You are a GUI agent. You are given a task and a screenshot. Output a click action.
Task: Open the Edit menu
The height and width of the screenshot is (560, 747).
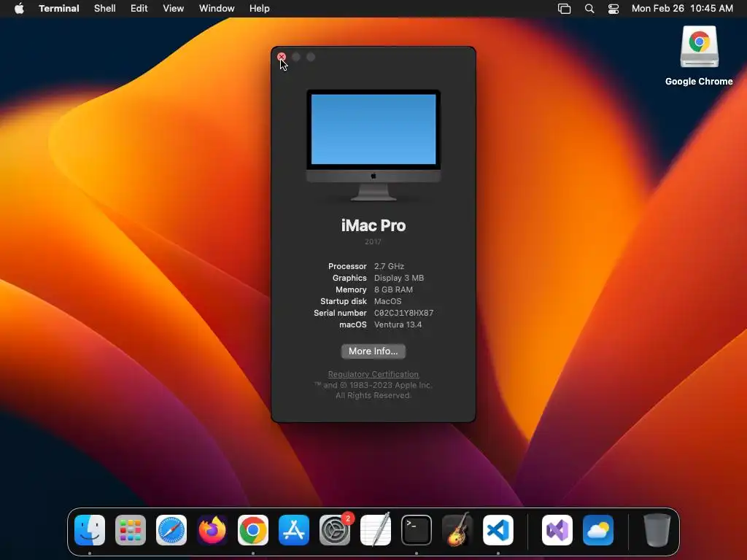[x=139, y=9]
